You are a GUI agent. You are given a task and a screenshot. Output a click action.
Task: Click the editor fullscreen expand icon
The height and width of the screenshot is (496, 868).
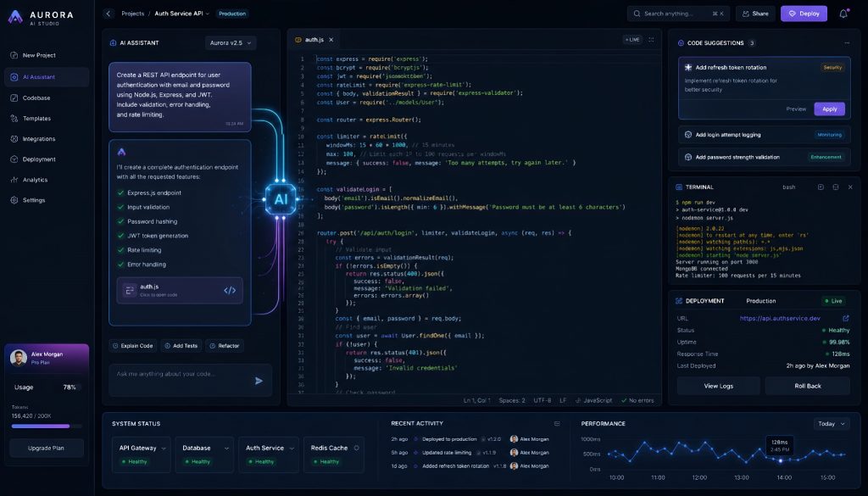pos(651,40)
